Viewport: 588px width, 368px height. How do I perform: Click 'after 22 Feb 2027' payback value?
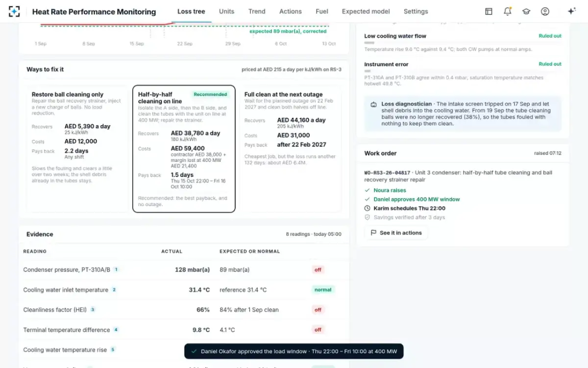[x=301, y=144]
